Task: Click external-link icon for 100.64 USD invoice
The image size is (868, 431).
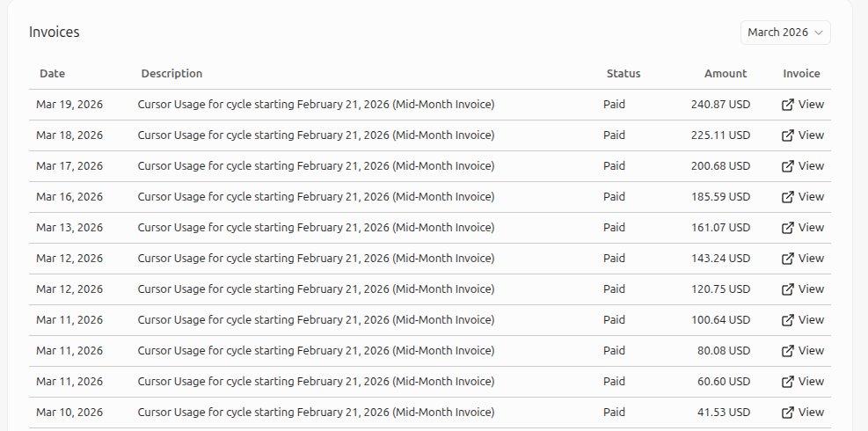Action: click(787, 320)
